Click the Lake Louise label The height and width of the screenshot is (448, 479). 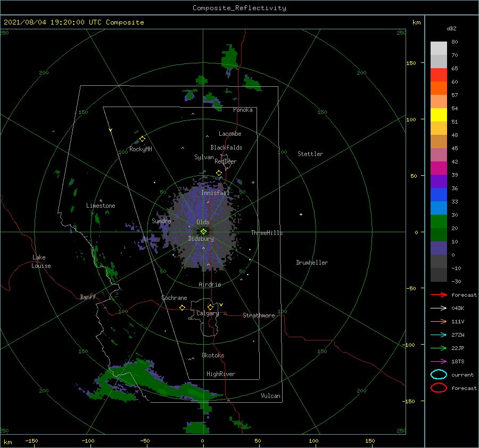[x=41, y=262]
